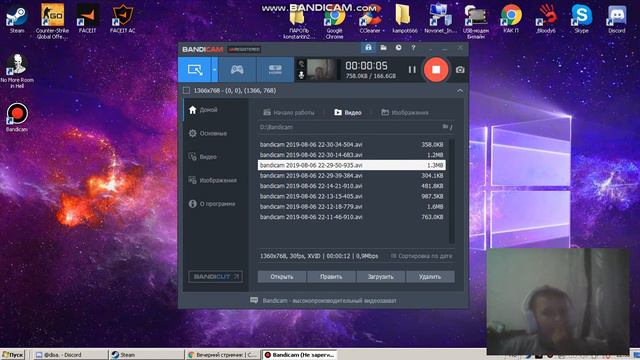Open Bandicam desktop shortcut

click(17, 117)
